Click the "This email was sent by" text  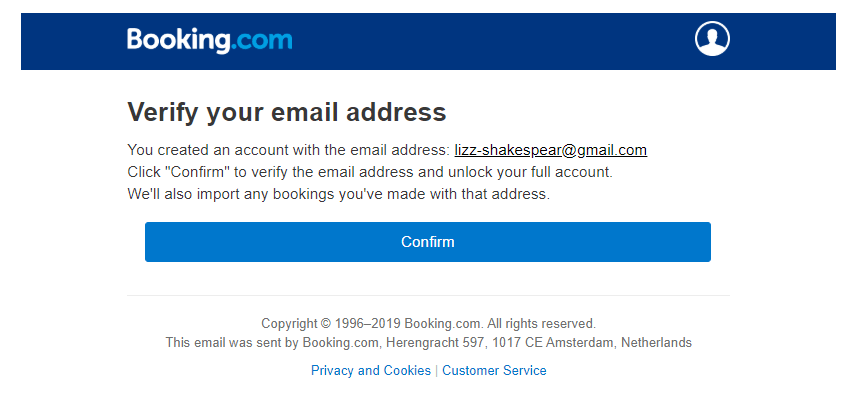[x=232, y=343]
